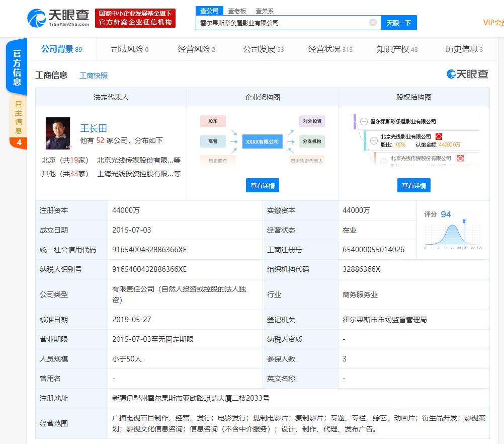This screenshot has height=444, width=504.
Task: Click the 在业 business status value
Action: click(350, 230)
